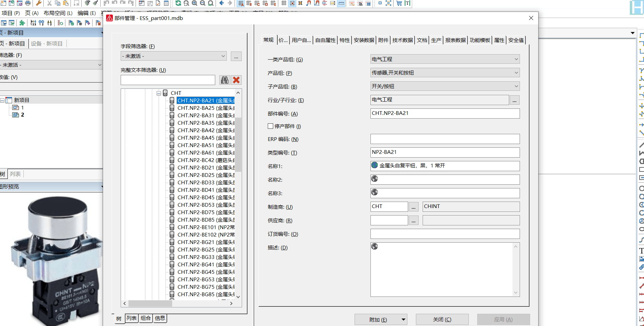
Task: Click the wrench settings toolbar icon
Action: (38, 3)
